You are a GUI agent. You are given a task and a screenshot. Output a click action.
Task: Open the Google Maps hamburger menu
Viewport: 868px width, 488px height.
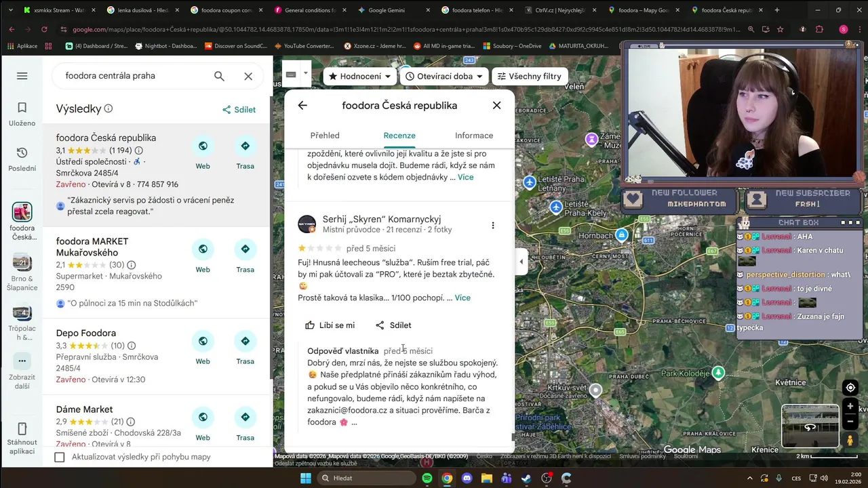[22, 76]
